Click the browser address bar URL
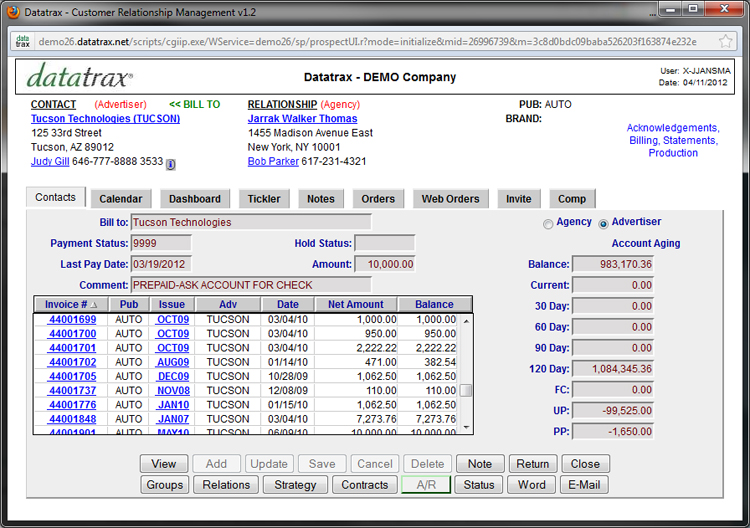 tap(367, 42)
